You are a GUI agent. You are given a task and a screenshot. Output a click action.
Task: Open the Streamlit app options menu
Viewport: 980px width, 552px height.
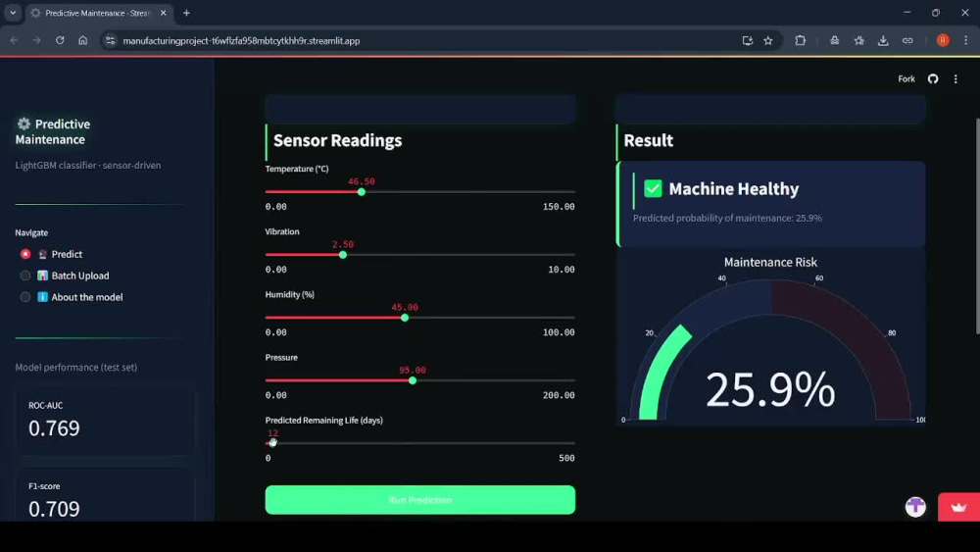point(955,78)
